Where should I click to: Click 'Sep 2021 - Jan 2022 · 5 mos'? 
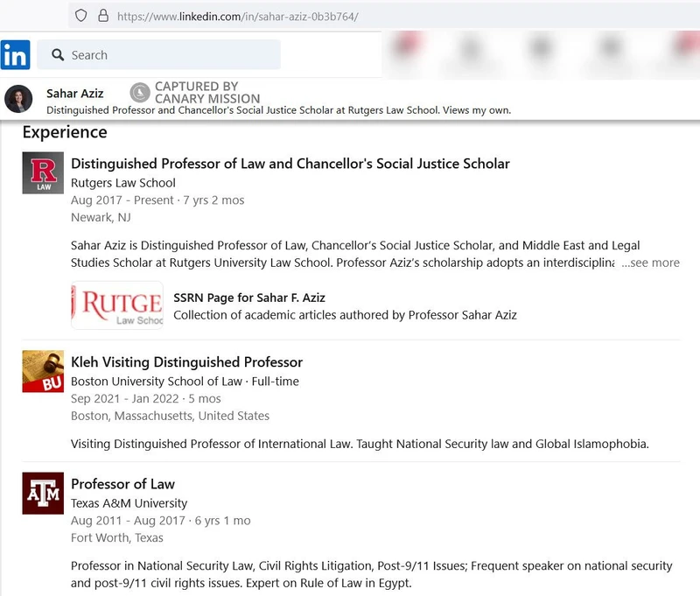tap(146, 399)
